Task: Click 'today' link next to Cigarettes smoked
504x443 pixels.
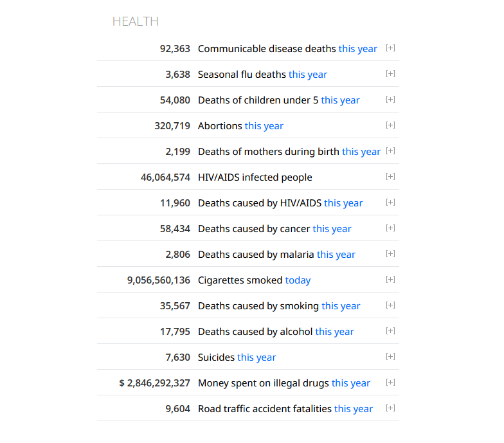Action: click(298, 280)
